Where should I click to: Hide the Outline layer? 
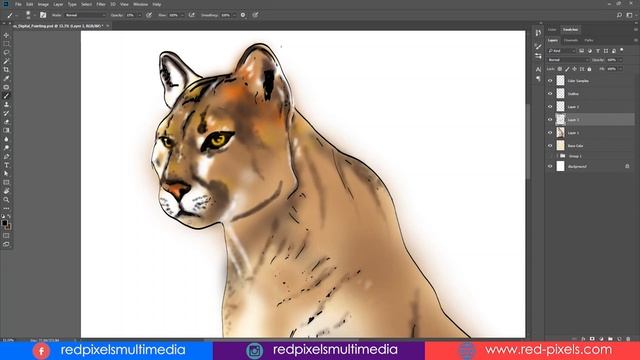point(550,94)
